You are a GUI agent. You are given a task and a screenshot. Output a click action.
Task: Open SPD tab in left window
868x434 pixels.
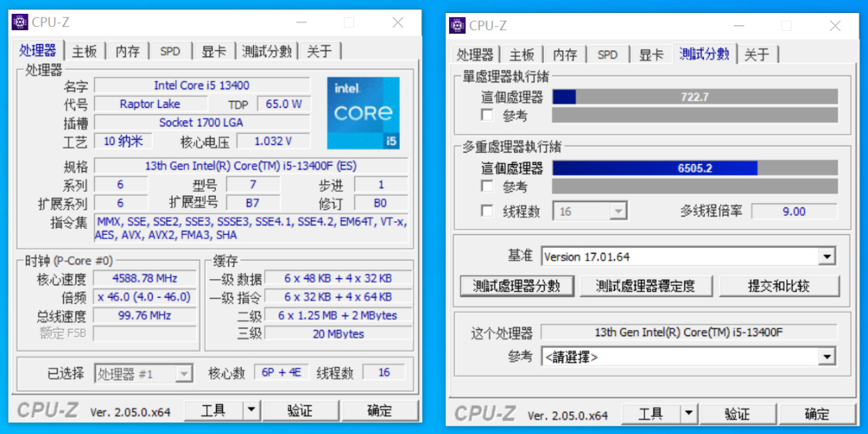pos(170,52)
